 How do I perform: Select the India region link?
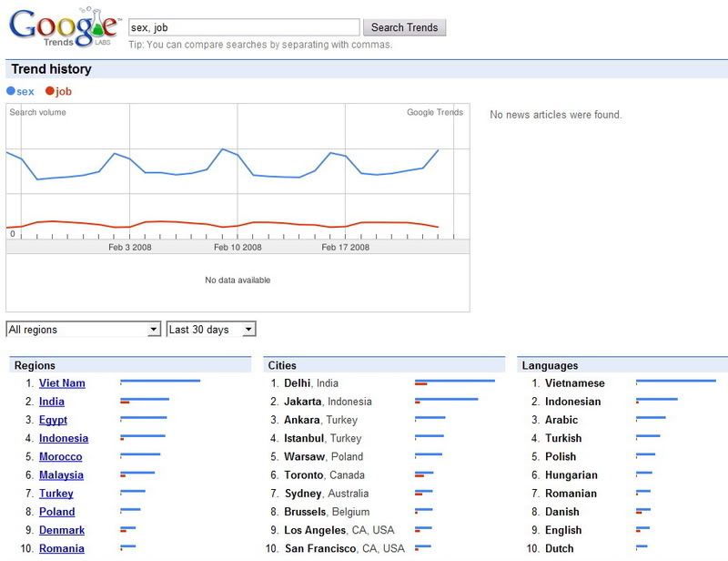tap(52, 402)
